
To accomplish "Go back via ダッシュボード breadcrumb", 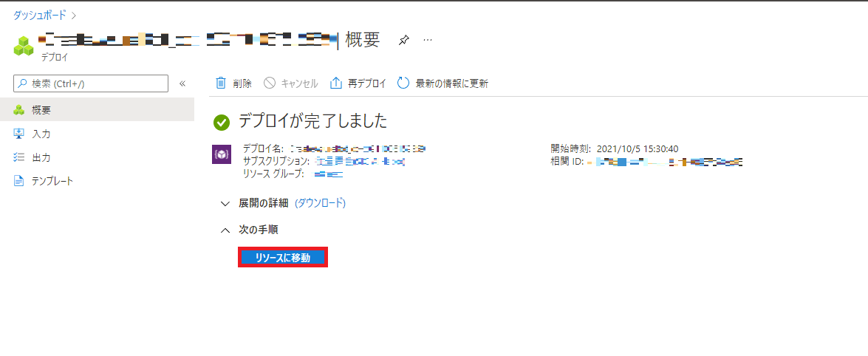I will click(x=40, y=14).
